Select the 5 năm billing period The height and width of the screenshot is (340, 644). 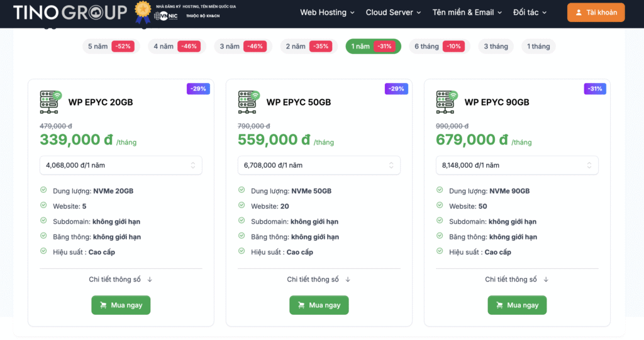tap(110, 47)
